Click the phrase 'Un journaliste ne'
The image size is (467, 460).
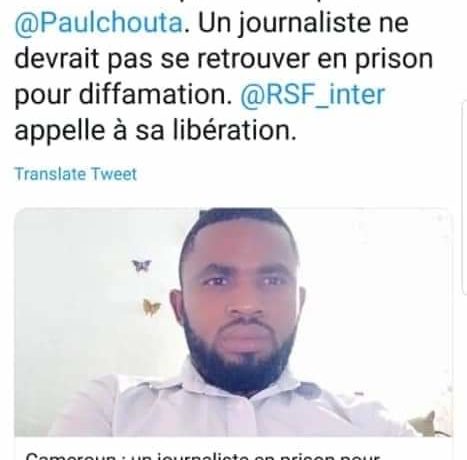pyautogui.click(x=303, y=23)
